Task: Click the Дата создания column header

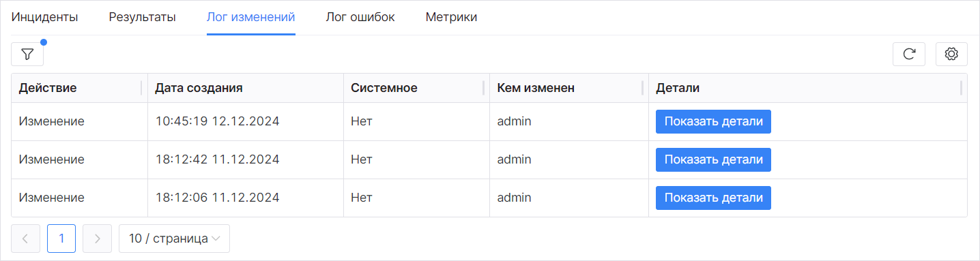Action: 246,88
